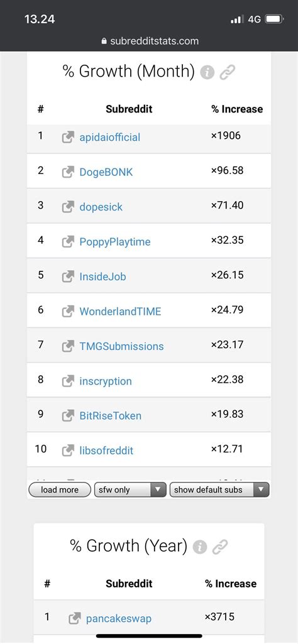The height and width of the screenshot is (644, 298).
Task: Open external link icon beside dopesick
Action: click(68, 207)
